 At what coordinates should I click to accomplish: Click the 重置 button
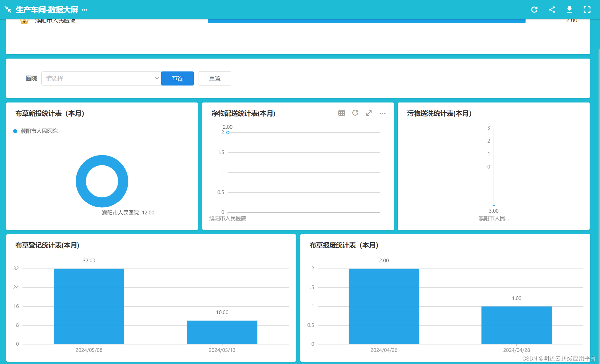pos(215,78)
